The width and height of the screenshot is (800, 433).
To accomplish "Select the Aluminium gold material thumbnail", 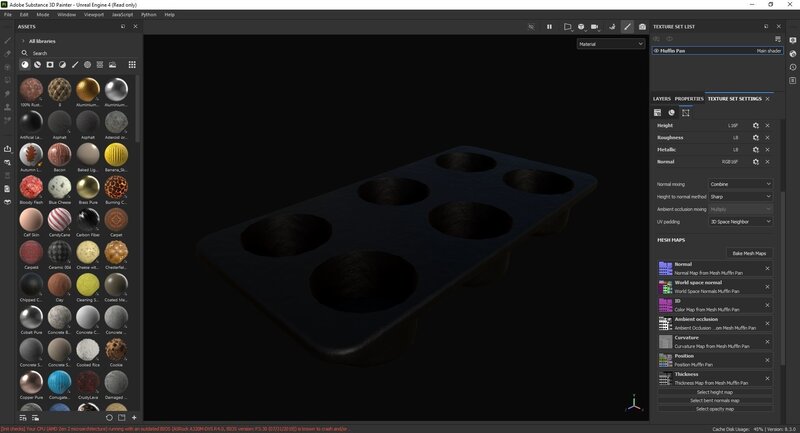I will 88,88.
